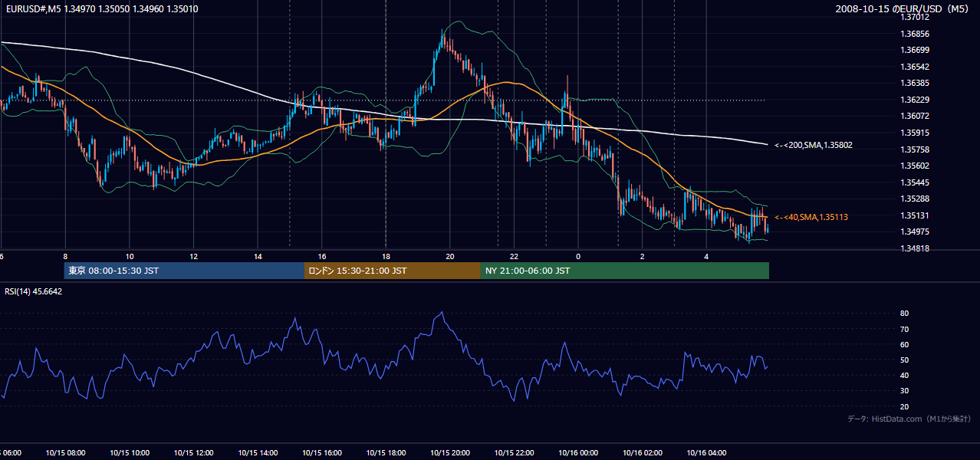The image size is (980, 460).
Task: Click price axis label 1.36072
Action: tap(914, 116)
